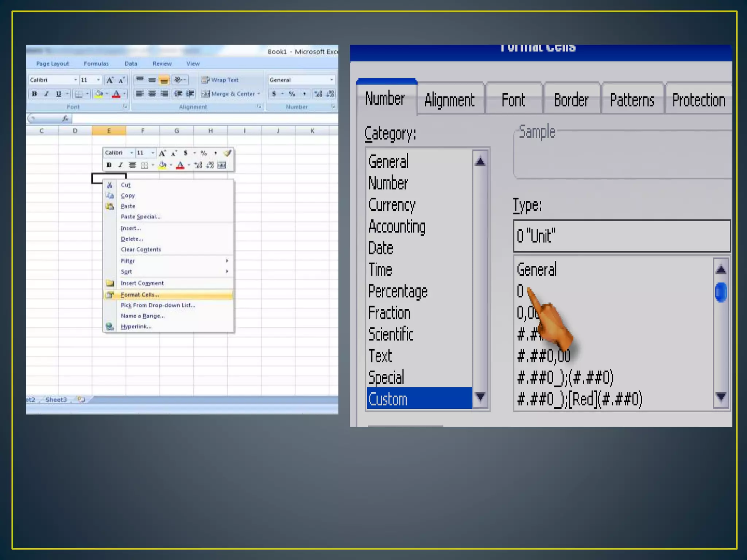The height and width of the screenshot is (560, 747).
Task: Switch to the Alignment tab in Format Cells
Action: tap(449, 100)
